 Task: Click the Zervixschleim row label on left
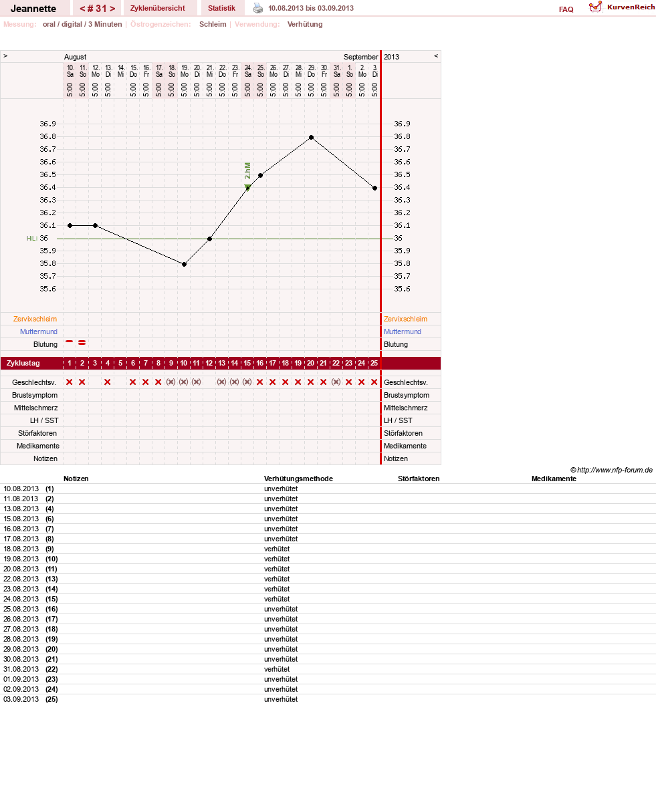35,319
